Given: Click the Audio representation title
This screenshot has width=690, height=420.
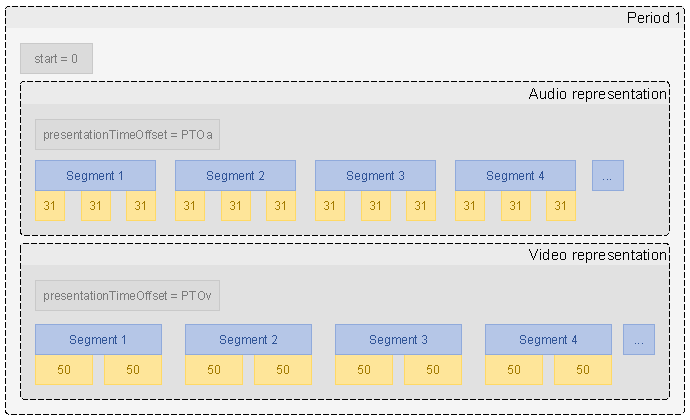Looking at the screenshot, I should click(x=598, y=94).
